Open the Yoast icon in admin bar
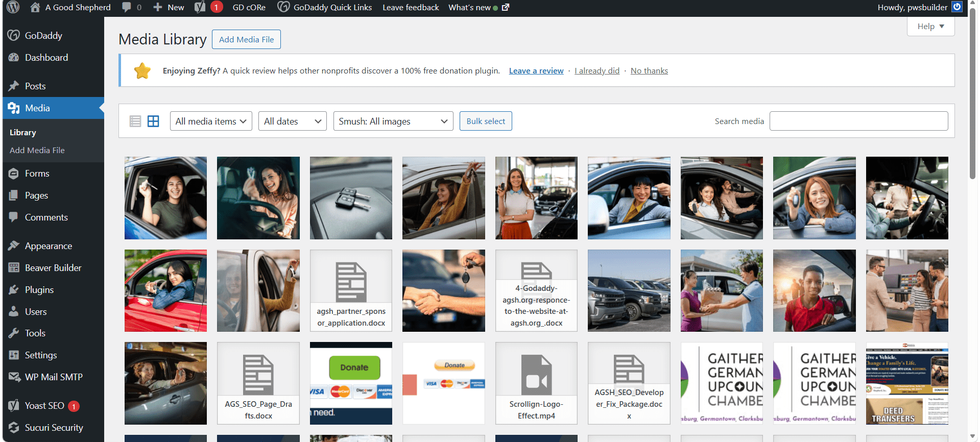This screenshot has width=980, height=442. [x=200, y=7]
